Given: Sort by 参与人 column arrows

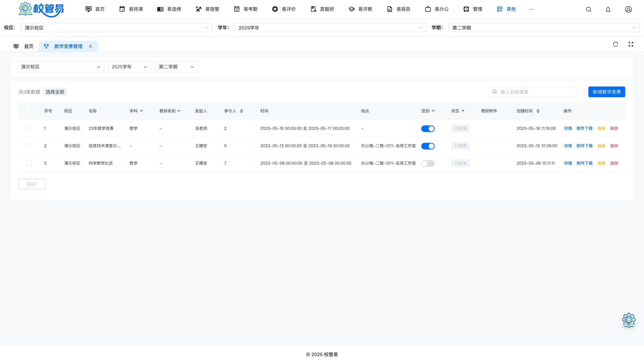Looking at the screenshot, I should tap(241, 111).
